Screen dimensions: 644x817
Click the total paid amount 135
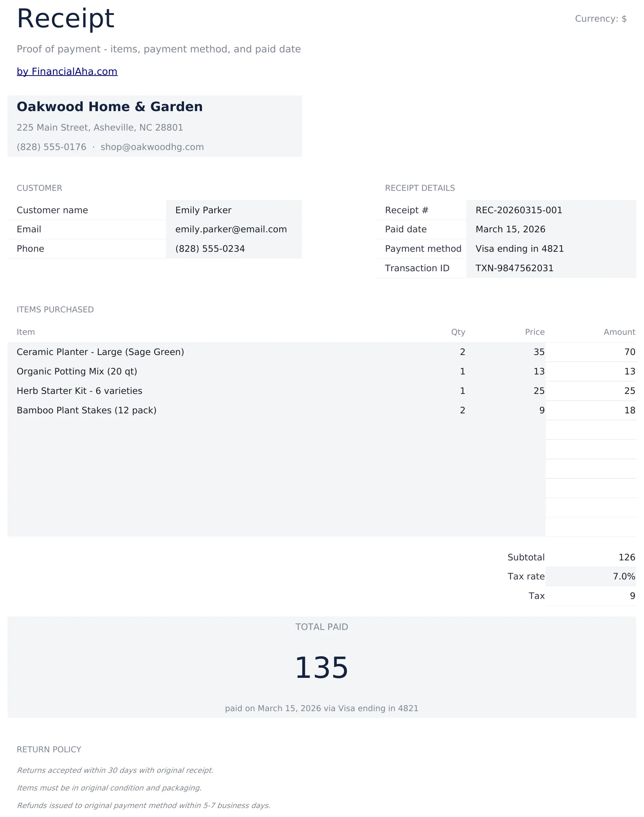coord(322,668)
